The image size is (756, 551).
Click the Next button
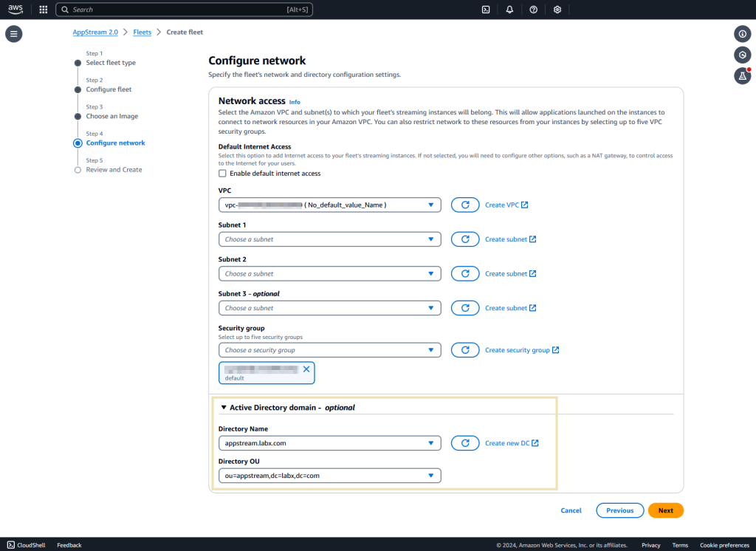[665, 510]
